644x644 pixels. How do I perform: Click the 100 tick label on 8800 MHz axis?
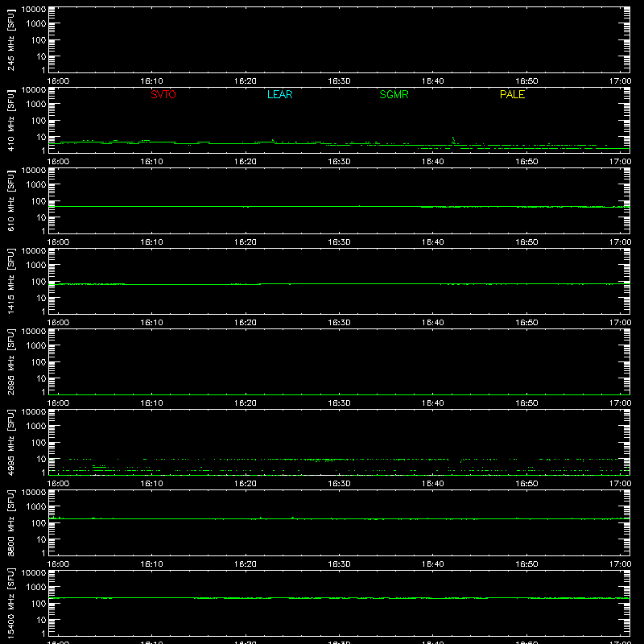point(39,523)
